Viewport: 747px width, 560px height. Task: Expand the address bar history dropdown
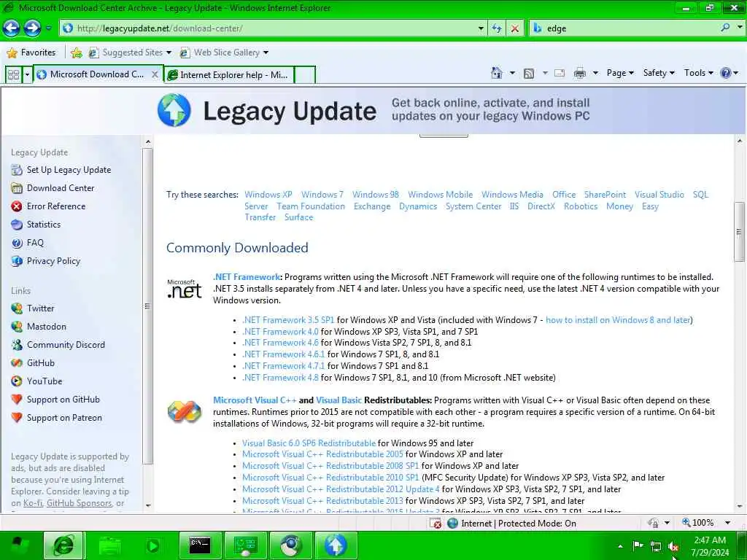[x=481, y=28]
